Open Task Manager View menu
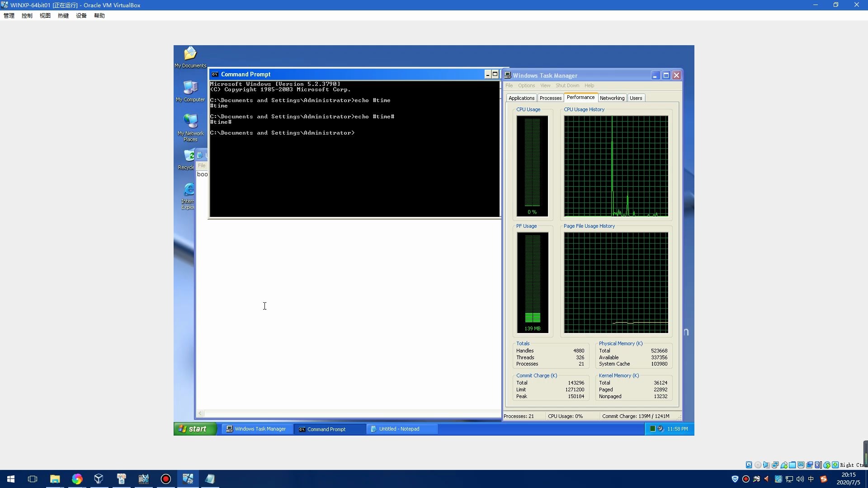868x488 pixels. click(x=545, y=85)
